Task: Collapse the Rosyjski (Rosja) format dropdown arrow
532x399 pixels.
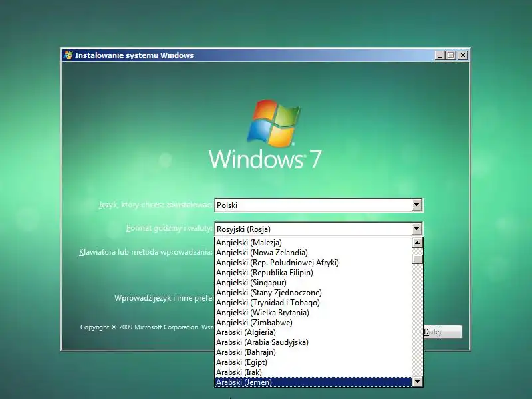Action: pos(417,229)
